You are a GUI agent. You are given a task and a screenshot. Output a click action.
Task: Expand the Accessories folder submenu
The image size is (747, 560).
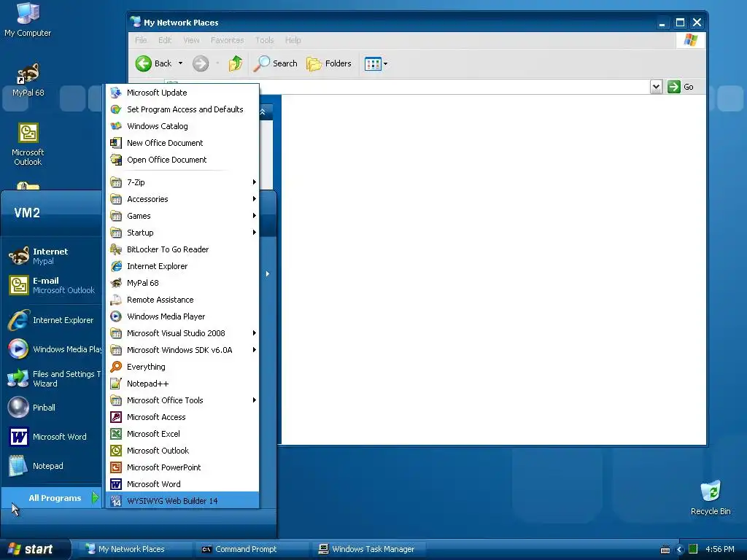[x=182, y=199]
